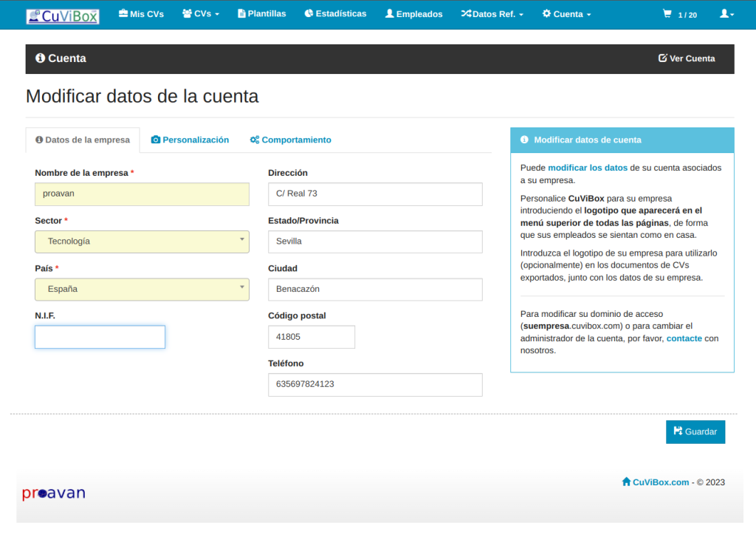Expand the Cuenta dropdown in navbar

click(x=566, y=14)
